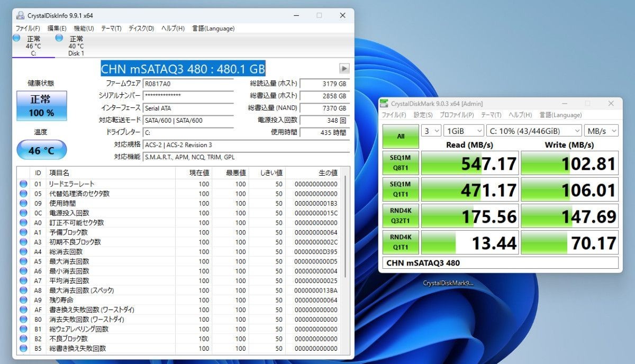Click status orb for row A7 平均消去回数
Viewport: 635px width, 364px height.
pos(23,280)
